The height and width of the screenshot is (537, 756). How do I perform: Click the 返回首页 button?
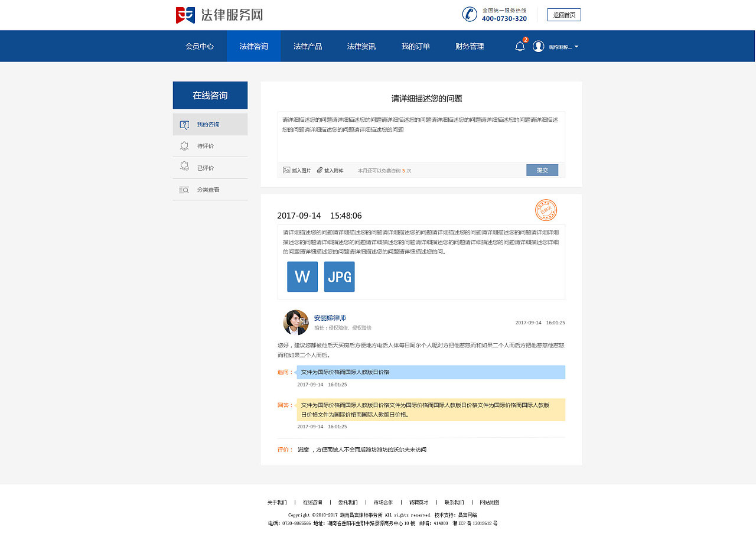coord(563,14)
